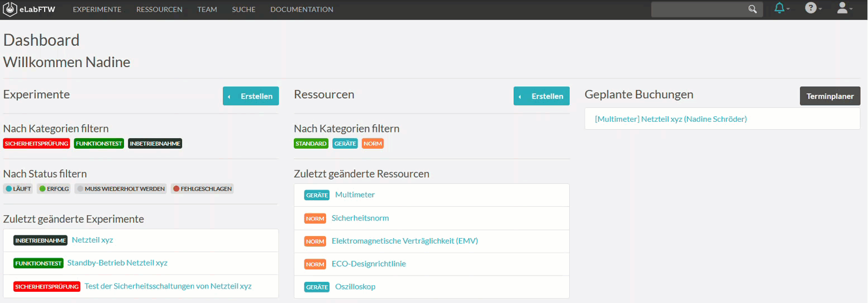Filter experiments by Läuft status
The width and height of the screenshot is (868, 303).
point(18,189)
